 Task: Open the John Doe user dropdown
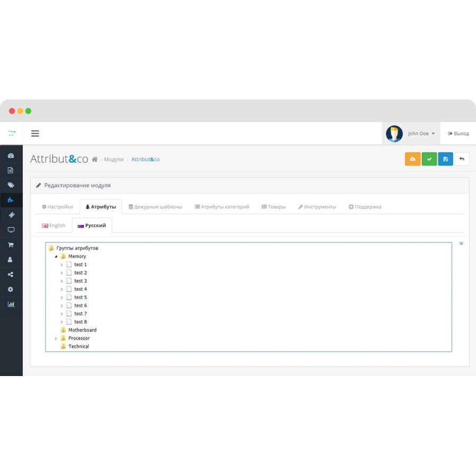(421, 134)
